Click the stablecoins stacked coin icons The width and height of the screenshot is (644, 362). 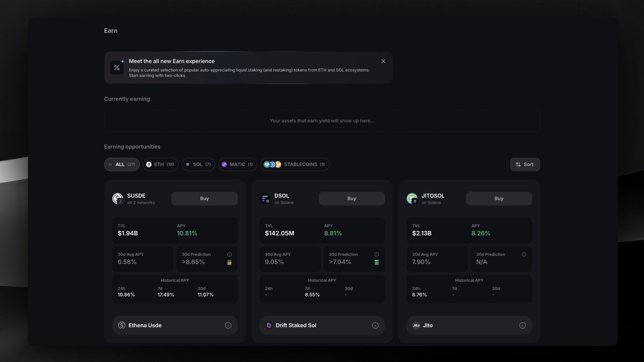(273, 164)
